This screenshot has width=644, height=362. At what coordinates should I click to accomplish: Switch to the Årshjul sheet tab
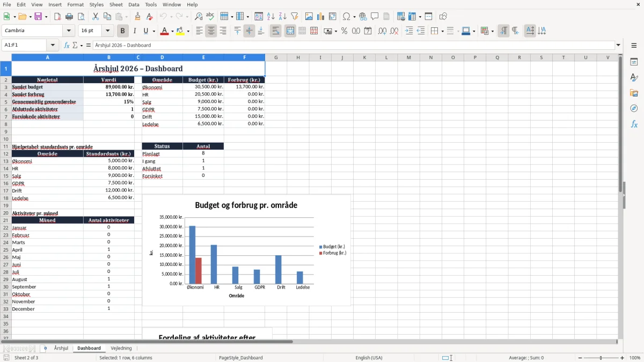(61, 348)
